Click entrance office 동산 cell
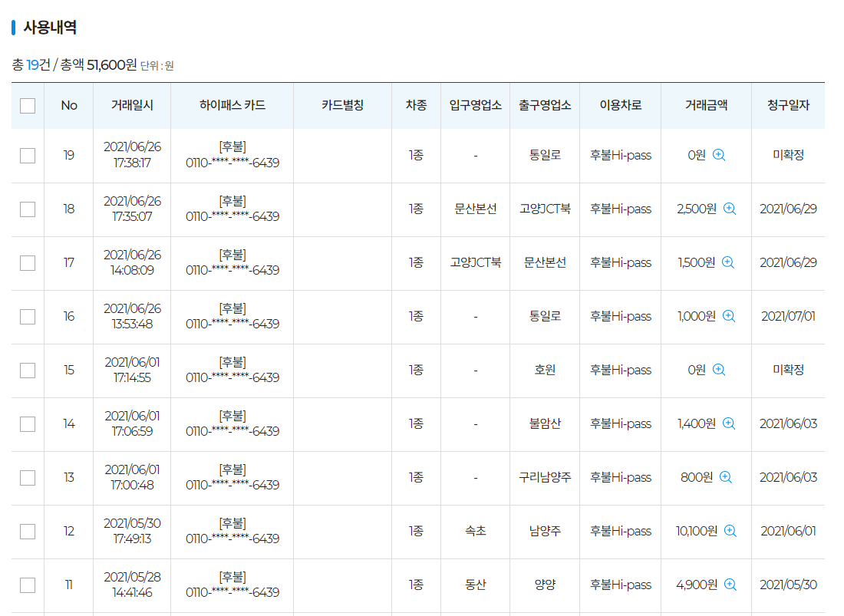This screenshot has height=616, width=844. [x=475, y=585]
